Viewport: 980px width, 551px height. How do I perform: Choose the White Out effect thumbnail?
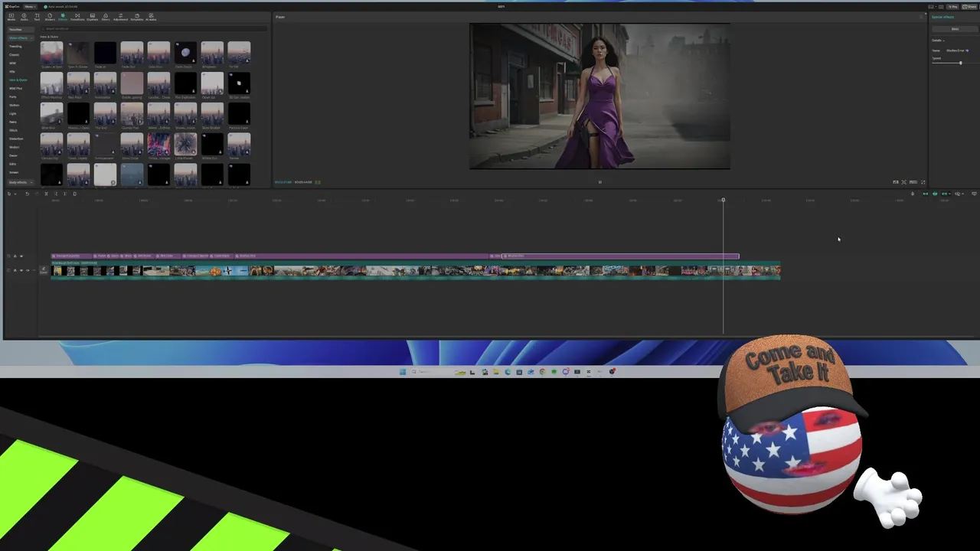coord(212,145)
